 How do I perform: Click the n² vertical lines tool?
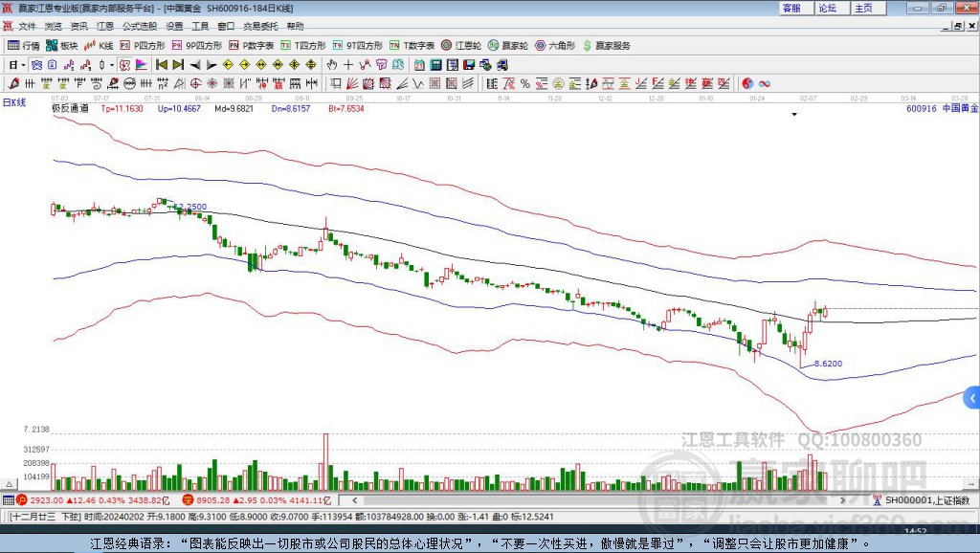[163, 83]
